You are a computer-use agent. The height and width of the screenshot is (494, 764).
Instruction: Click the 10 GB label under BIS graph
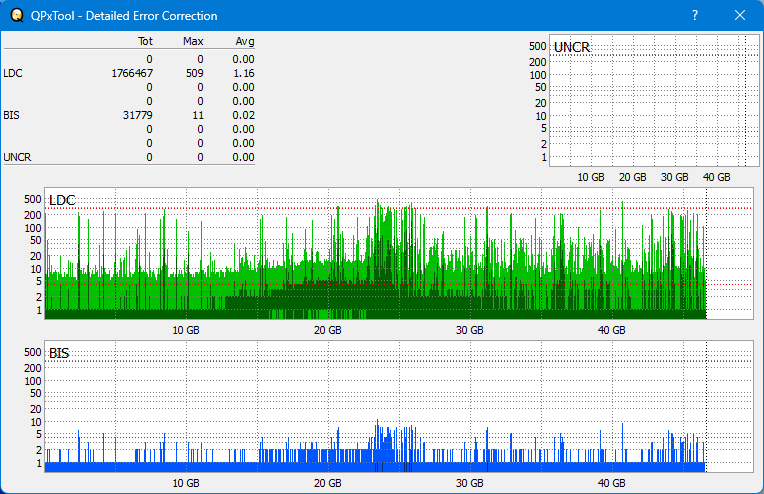186,483
